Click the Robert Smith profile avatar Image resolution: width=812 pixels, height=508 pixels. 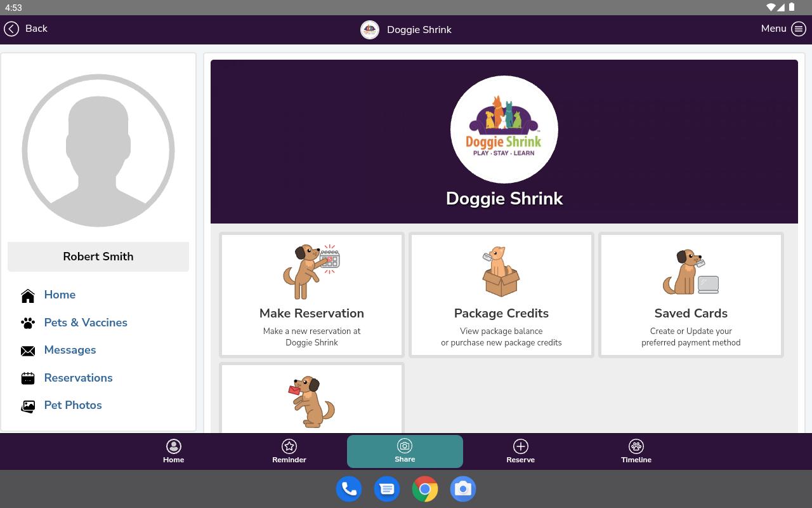[x=98, y=150]
